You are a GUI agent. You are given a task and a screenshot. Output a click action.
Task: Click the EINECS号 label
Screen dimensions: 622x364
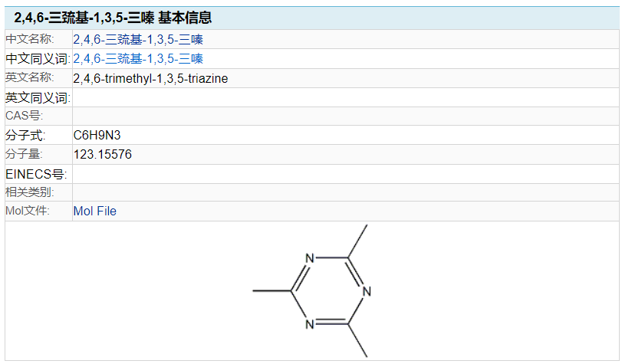click(36, 174)
